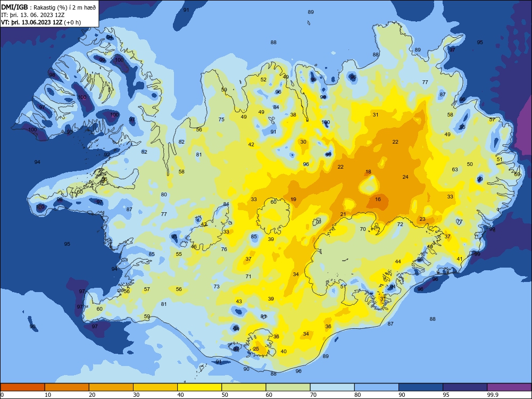The image size is (532, 399).
Task: Click the 'VT: þri. 13.06.2023 12Z (+0 h)' line
Action: [x=41, y=22]
